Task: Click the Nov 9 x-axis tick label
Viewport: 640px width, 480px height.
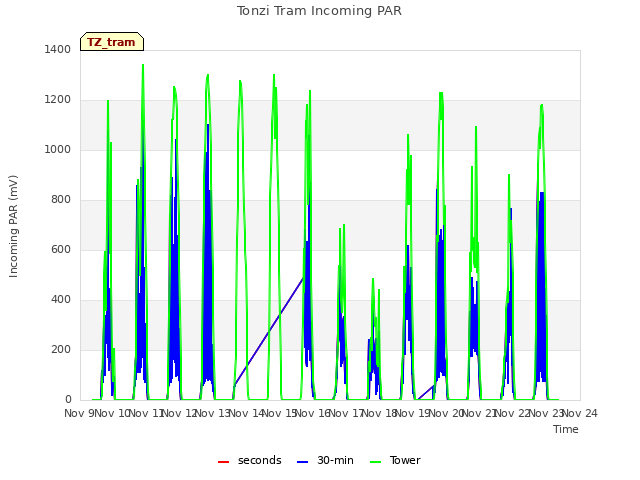Action: click(x=79, y=413)
